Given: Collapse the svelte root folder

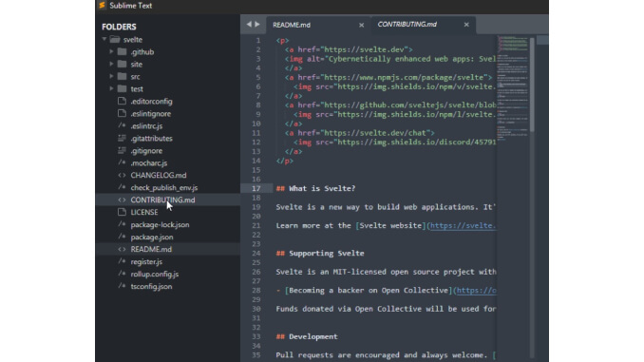Looking at the screenshot, I should pyautogui.click(x=104, y=39).
